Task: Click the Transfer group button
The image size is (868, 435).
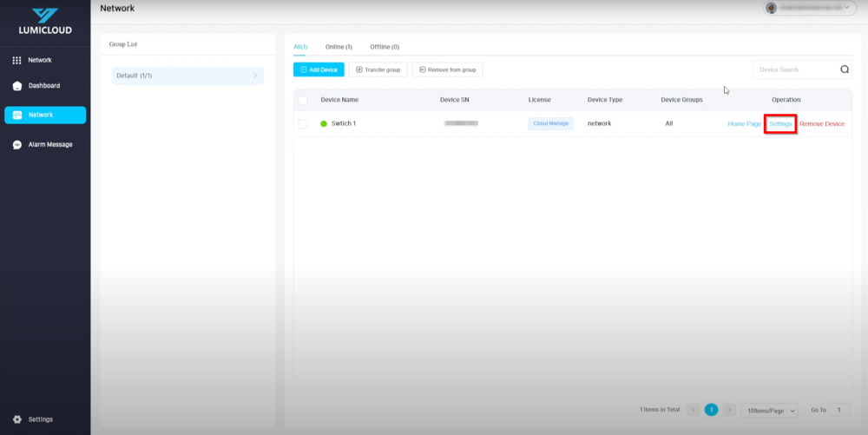Action: [x=378, y=69]
